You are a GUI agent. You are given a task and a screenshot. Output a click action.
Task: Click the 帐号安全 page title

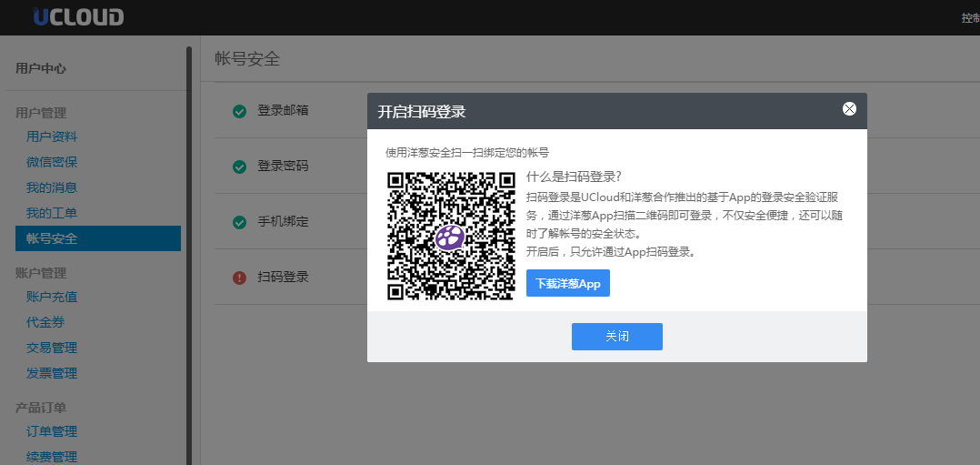click(x=247, y=59)
